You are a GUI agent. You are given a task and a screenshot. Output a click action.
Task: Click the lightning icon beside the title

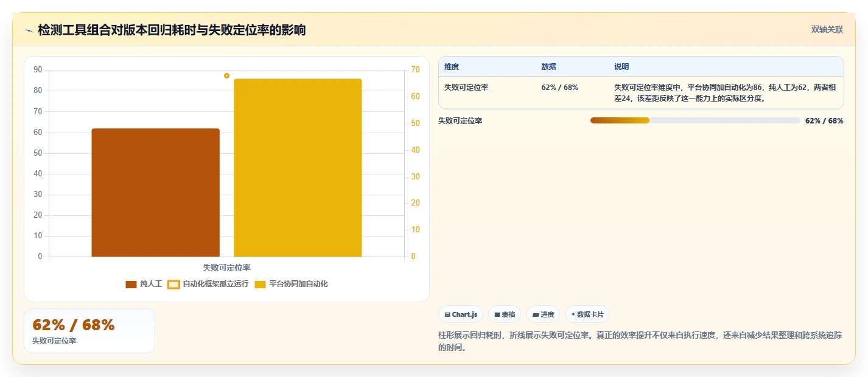pos(29,30)
